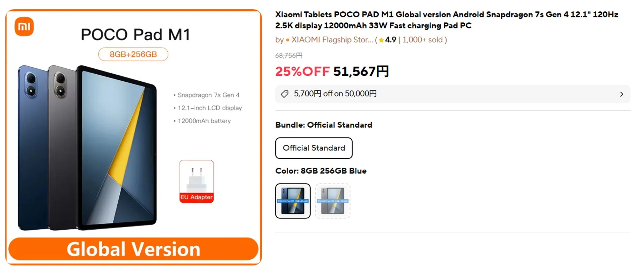Expand the coupon details chevron arrow
This screenshot has width=644, height=266.
[x=621, y=94]
